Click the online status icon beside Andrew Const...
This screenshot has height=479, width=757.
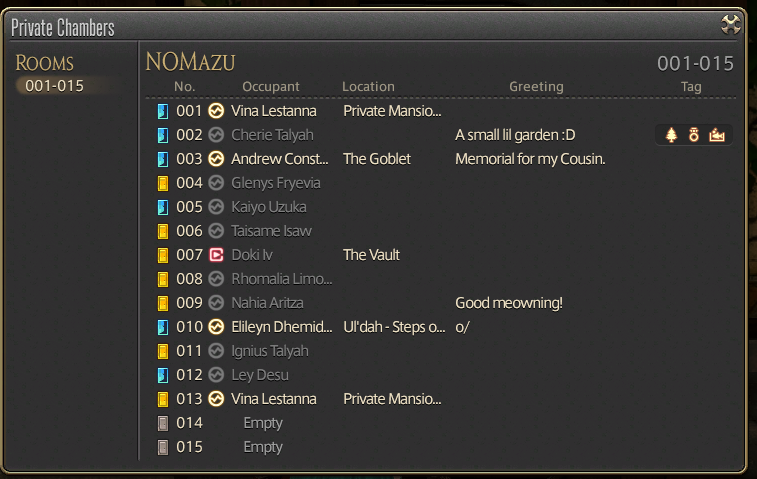(x=216, y=159)
